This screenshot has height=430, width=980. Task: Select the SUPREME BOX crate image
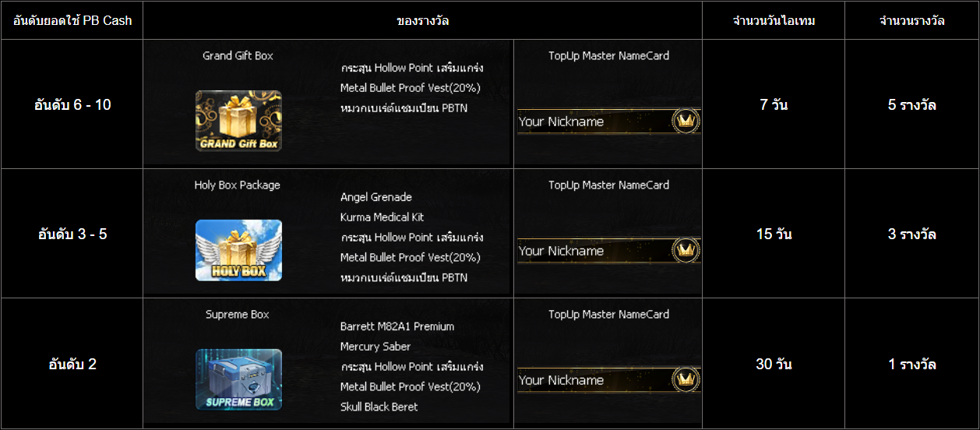click(x=238, y=379)
